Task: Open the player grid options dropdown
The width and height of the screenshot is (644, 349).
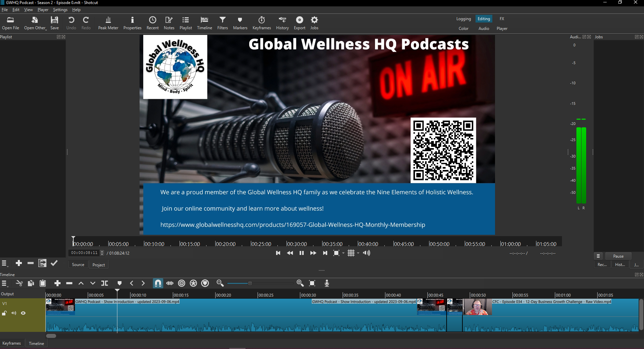Action: 358,253
